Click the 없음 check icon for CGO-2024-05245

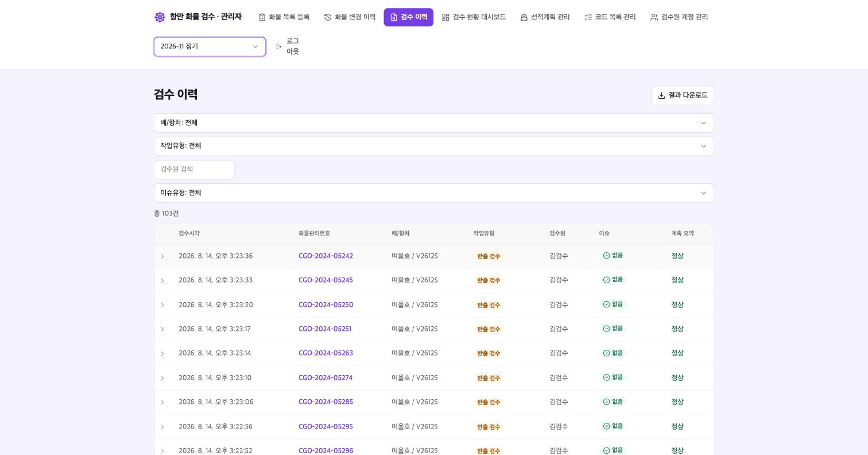pos(606,280)
